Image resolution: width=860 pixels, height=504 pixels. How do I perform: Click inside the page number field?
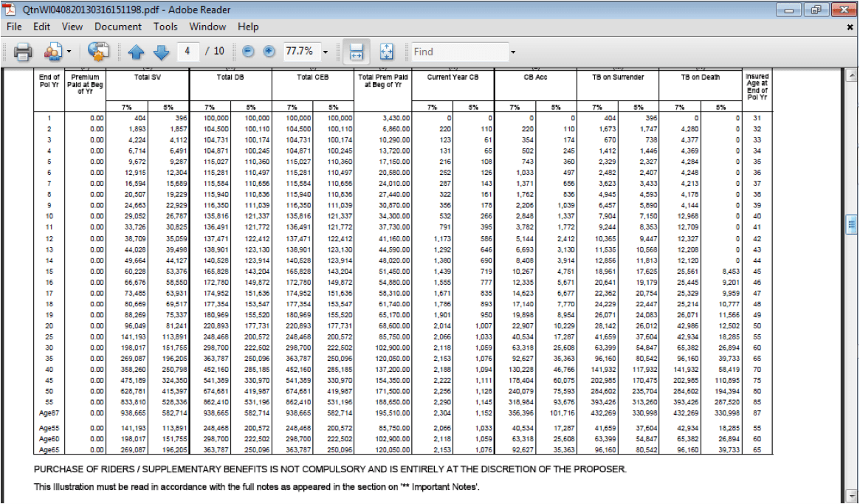click(188, 52)
